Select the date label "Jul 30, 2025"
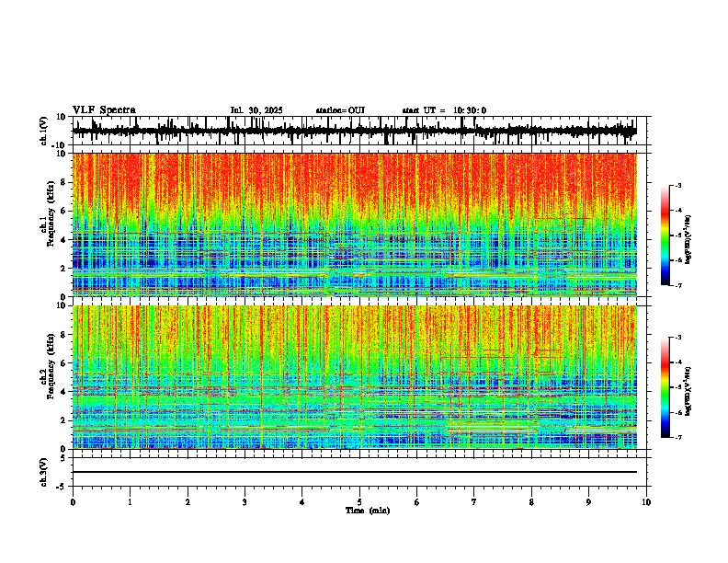 click(256, 110)
